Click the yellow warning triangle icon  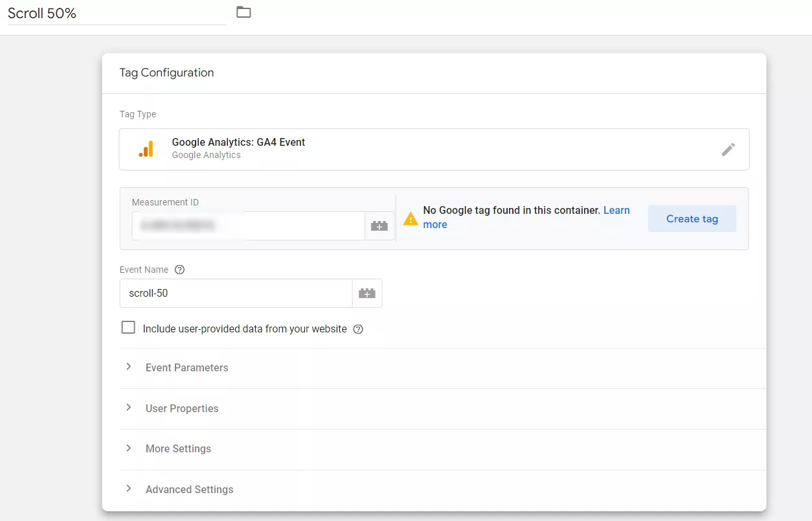click(x=411, y=219)
